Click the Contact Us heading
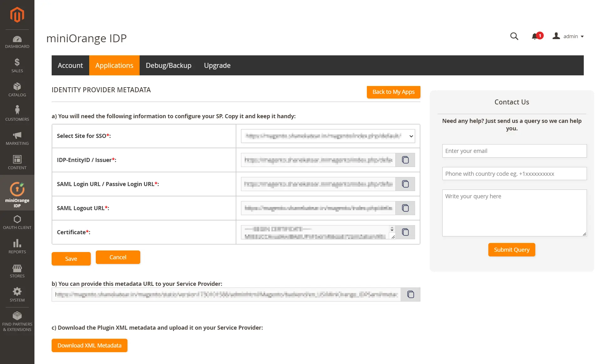The width and height of the screenshot is (601, 364). (512, 102)
